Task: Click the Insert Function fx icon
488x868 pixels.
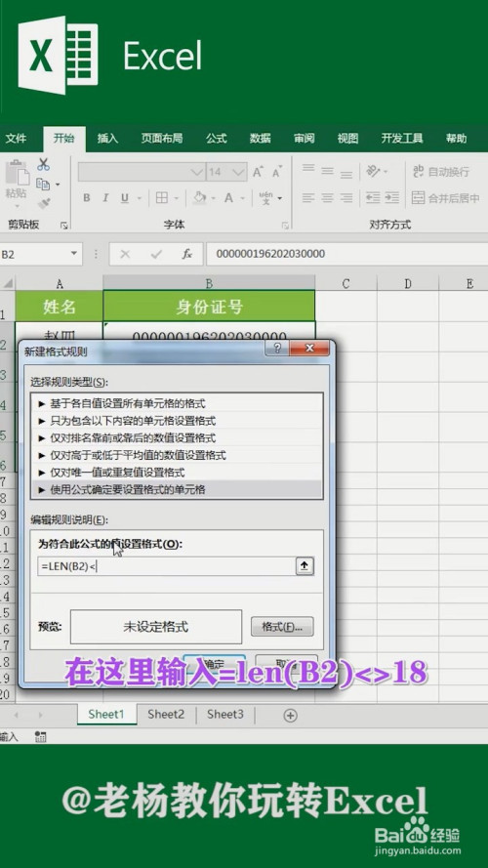Action: 187,254
